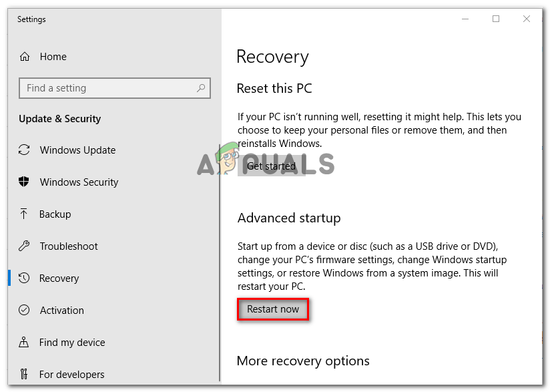Select the Windows Update sidebar icon

click(24, 150)
